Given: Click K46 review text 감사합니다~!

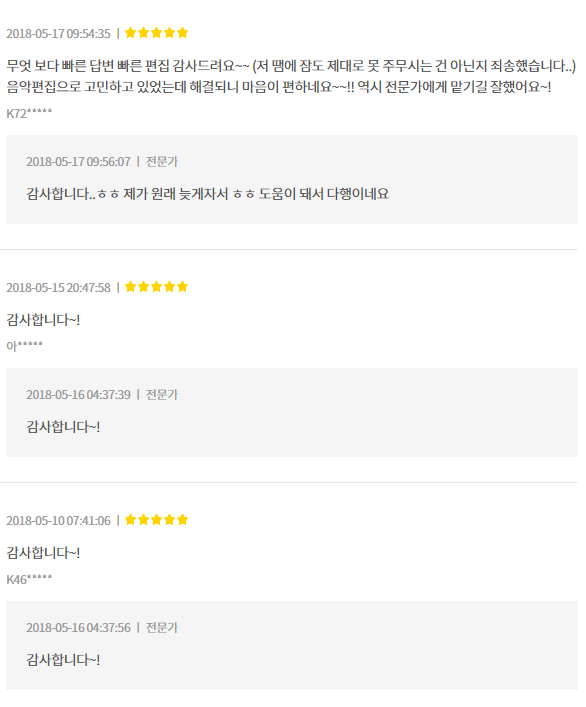Looking at the screenshot, I should [x=43, y=553].
